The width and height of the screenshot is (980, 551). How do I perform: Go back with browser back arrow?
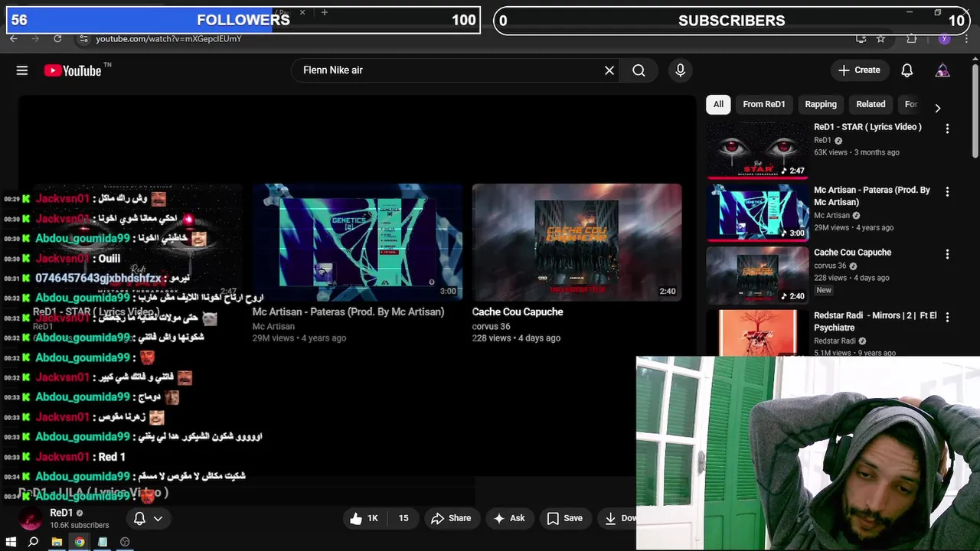(x=14, y=38)
